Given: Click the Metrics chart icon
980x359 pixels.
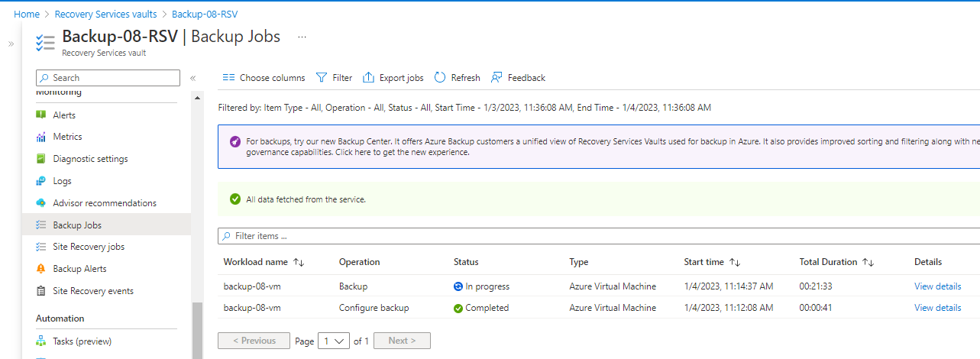Looking at the screenshot, I should (41, 137).
